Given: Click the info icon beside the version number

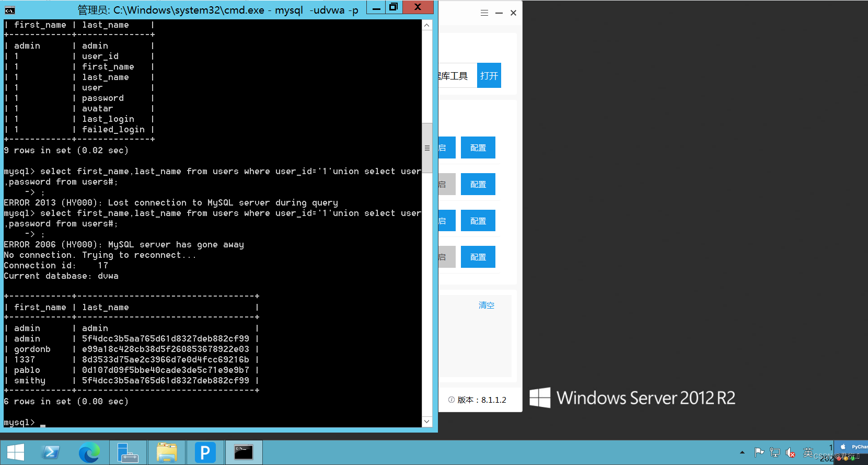Looking at the screenshot, I should [x=452, y=400].
